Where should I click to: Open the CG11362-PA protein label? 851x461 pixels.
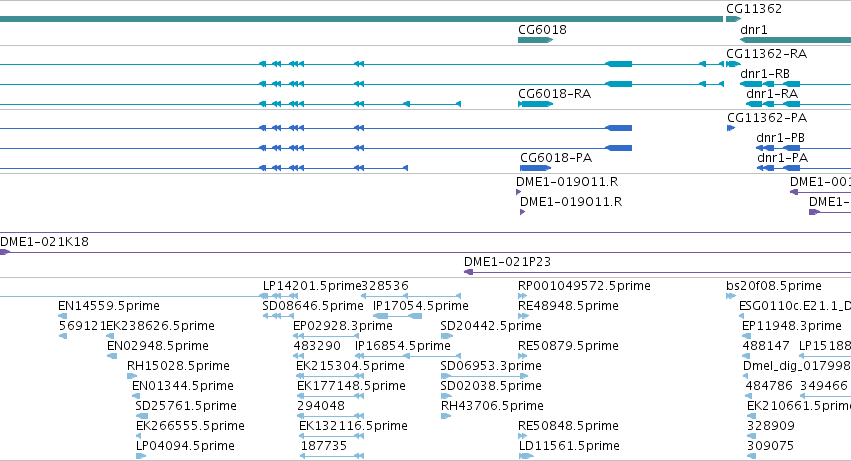767,118
